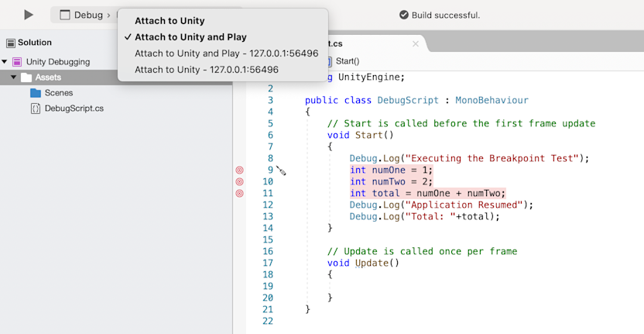
Task: Open DebugScript.cs in the solution tree
Action: (x=74, y=108)
